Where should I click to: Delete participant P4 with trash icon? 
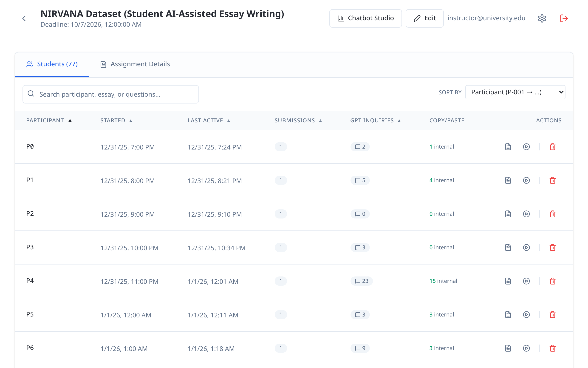coord(553,281)
